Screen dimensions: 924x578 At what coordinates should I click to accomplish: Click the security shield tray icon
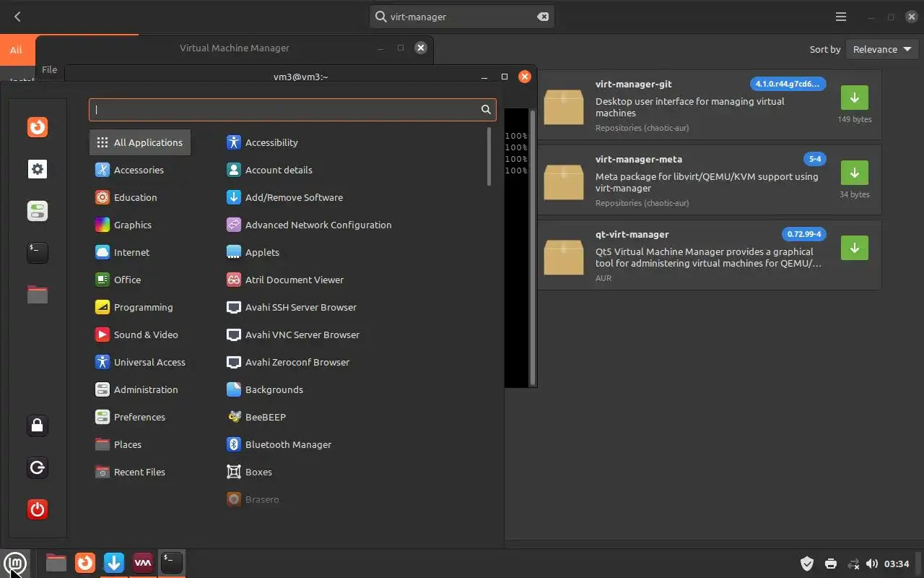807,564
